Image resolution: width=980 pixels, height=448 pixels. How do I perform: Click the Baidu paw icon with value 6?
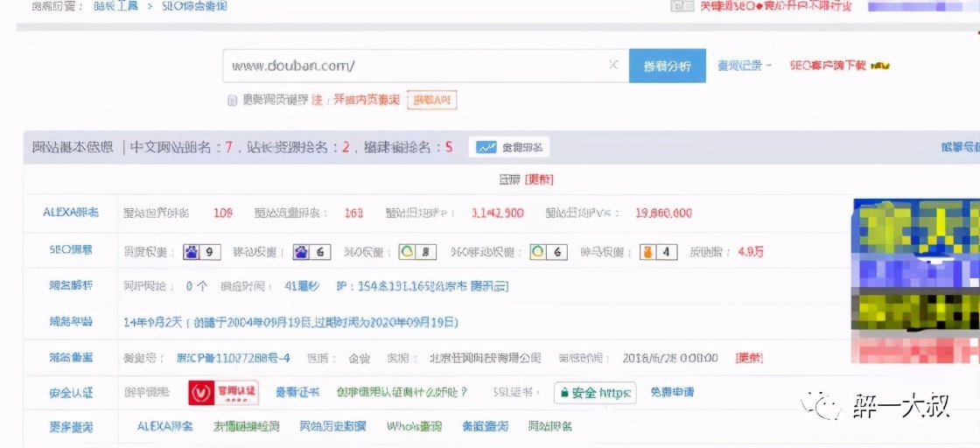click(x=301, y=252)
